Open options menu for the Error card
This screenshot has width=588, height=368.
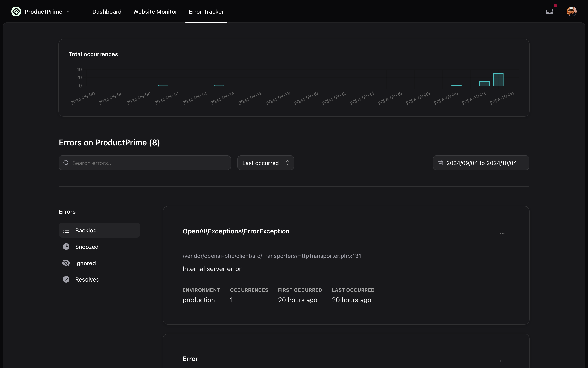[502, 361]
